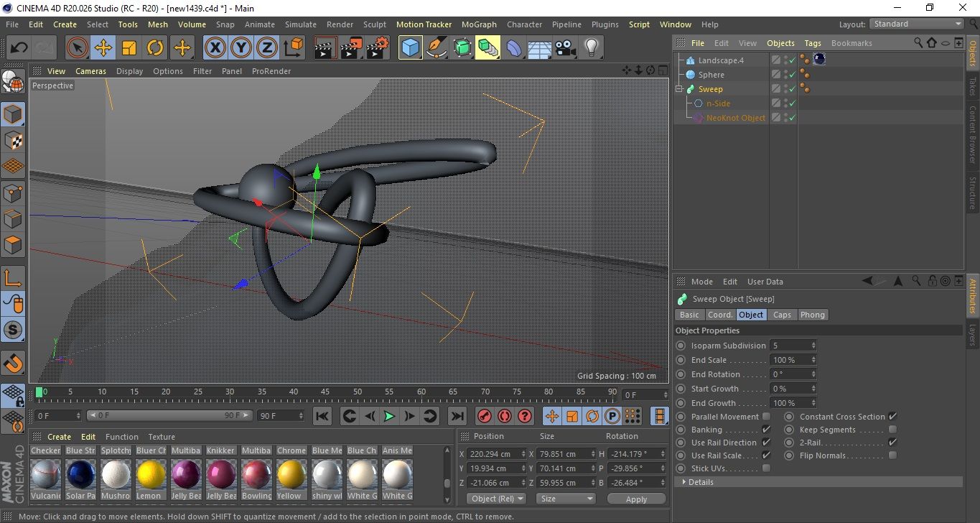Open the Layout Standard dropdown
Viewport: 980px width, 523px height.
(917, 24)
